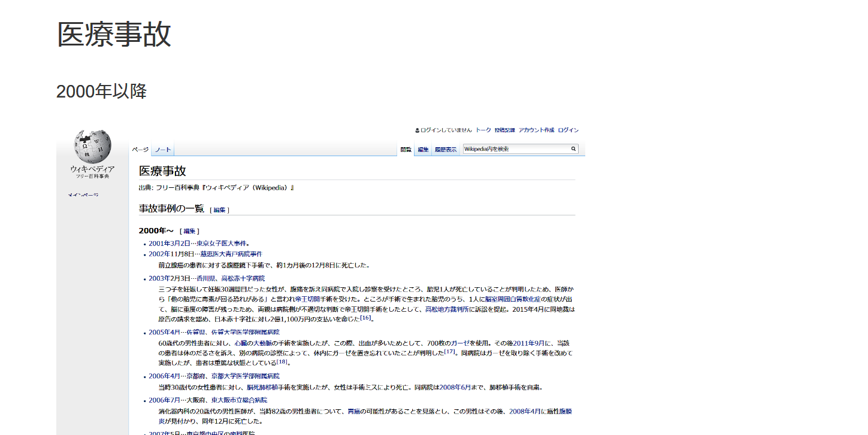868x435 pixels.
Task: Open the 東京女子医大事件 link
Action: click(222, 244)
